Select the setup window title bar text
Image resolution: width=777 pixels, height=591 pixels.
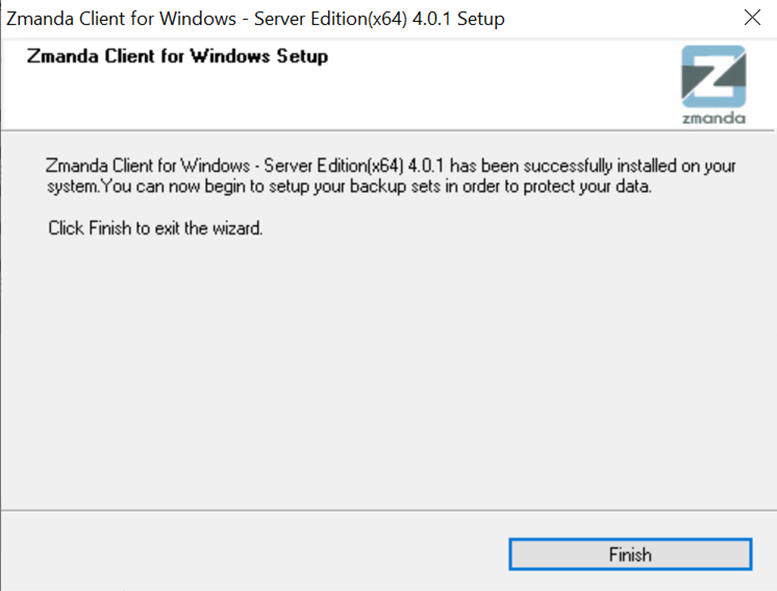pos(255,19)
